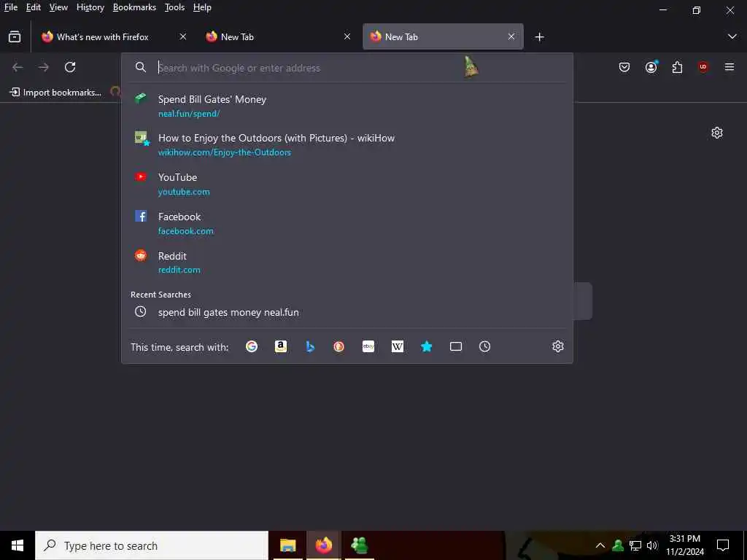Open Facebook suggestion
This screenshot has height=560, width=747.
pos(347,223)
